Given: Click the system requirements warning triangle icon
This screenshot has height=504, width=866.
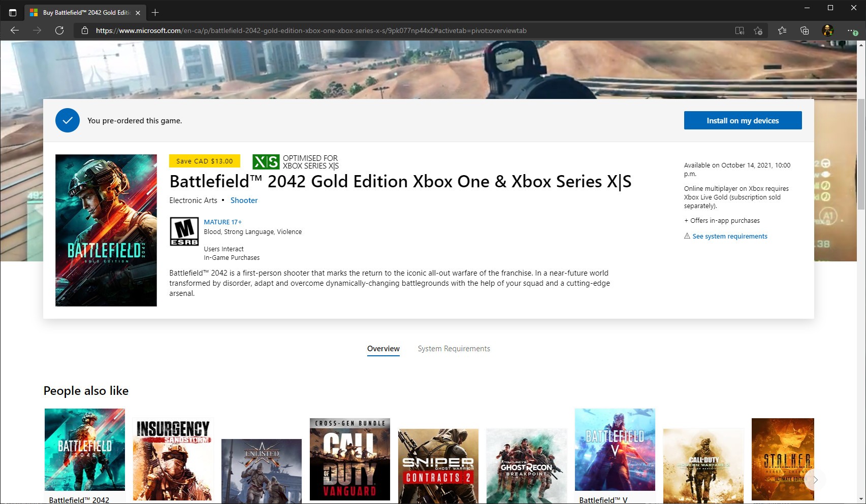Looking at the screenshot, I should tap(687, 236).
